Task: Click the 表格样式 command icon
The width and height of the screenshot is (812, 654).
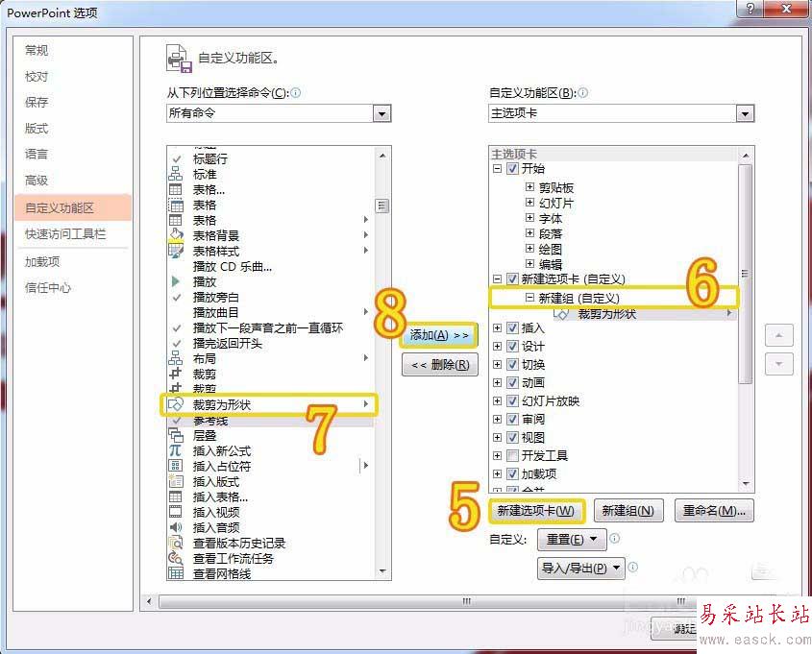Action: (176, 251)
